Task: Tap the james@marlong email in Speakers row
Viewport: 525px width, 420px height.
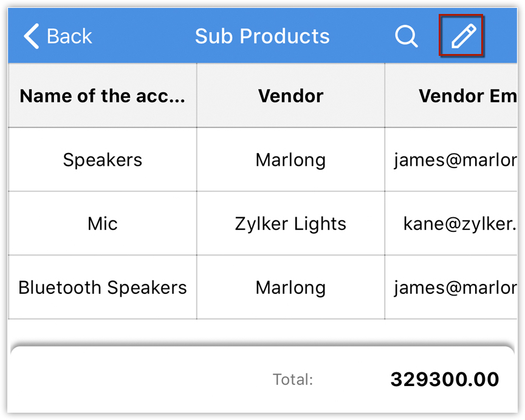Action: coord(455,160)
